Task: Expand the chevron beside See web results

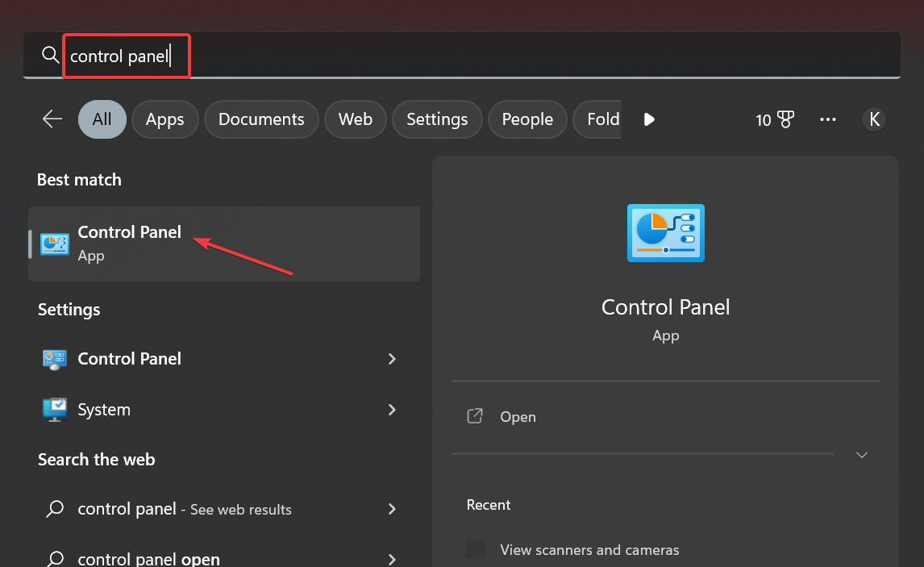Action: 392,509
